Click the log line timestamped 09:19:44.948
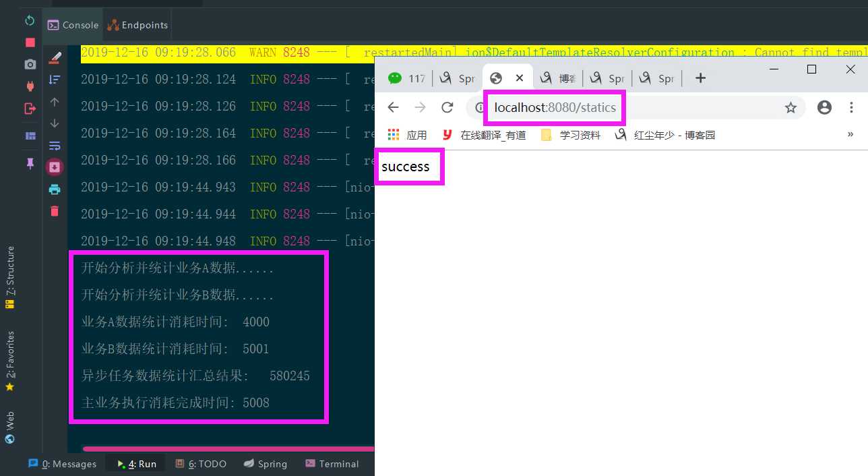 tap(227, 241)
